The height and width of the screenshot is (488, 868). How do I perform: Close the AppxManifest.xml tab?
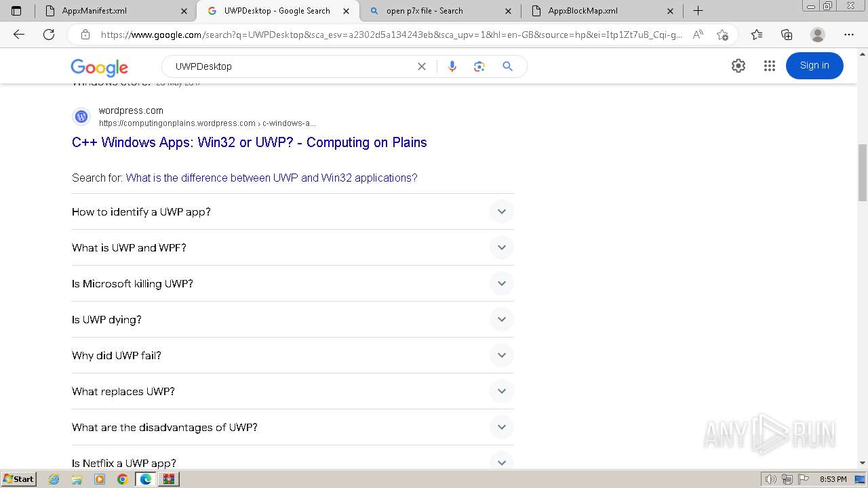(184, 11)
